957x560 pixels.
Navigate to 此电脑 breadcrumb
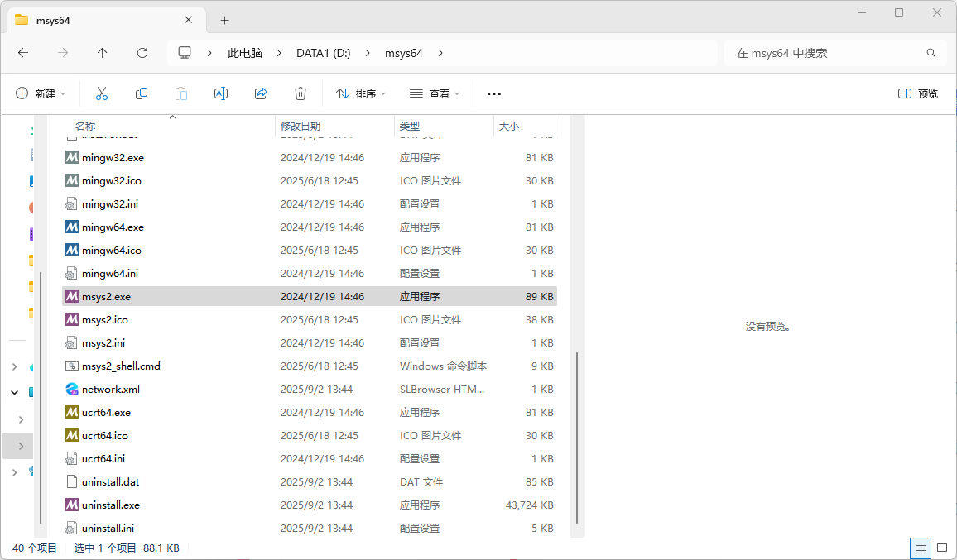click(x=245, y=53)
